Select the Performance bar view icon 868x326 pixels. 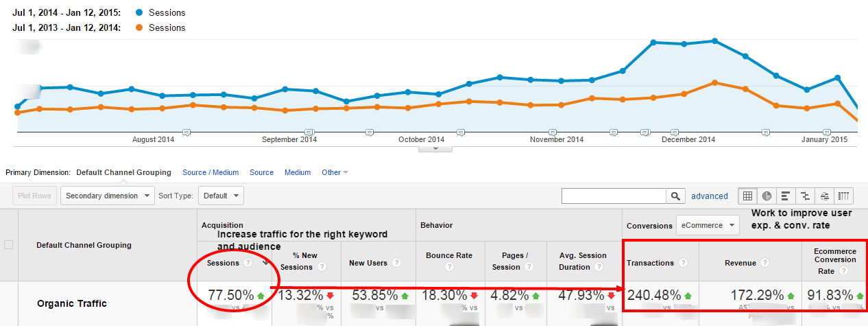(x=786, y=196)
